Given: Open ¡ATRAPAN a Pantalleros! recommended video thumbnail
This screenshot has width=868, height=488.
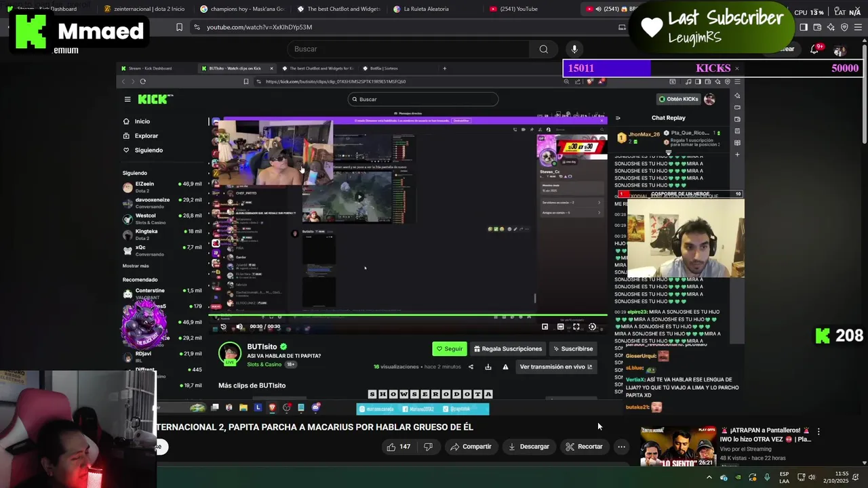Looking at the screenshot, I should (x=678, y=445).
